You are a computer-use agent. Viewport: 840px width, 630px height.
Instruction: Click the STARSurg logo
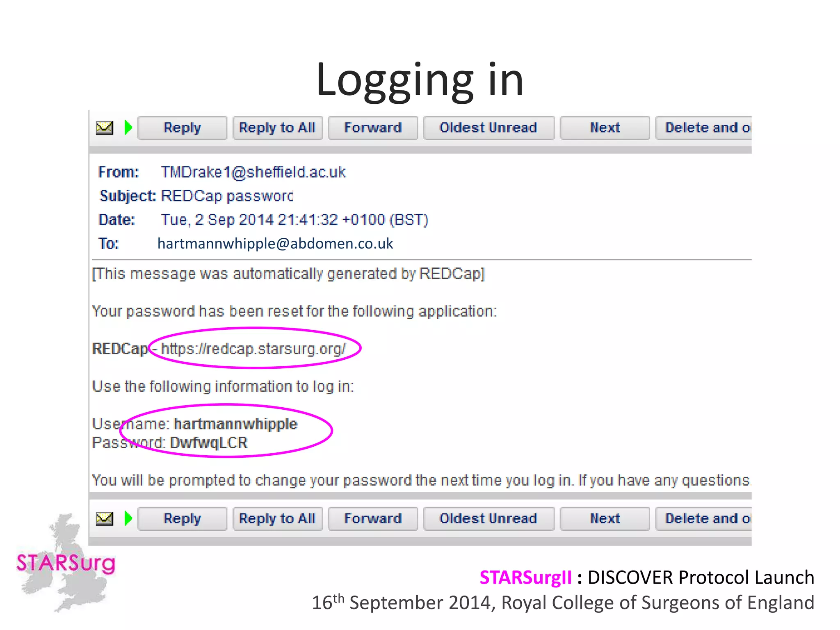click(x=66, y=563)
